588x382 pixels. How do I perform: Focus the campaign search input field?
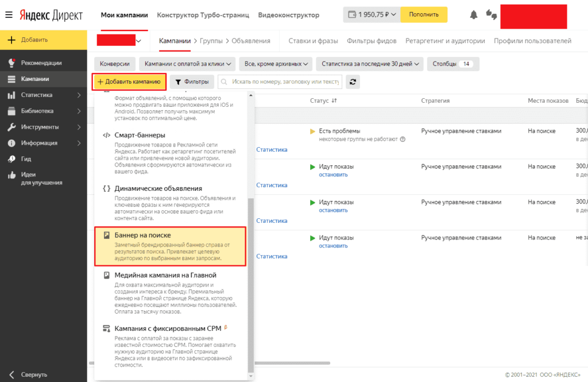[x=280, y=82]
